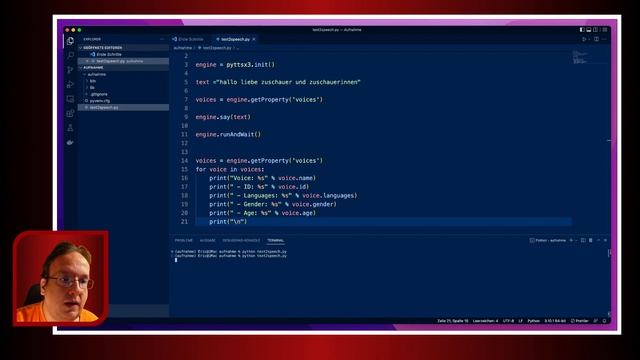640x360 pixels.
Task: Expand the lib folder
Action: point(124,87)
